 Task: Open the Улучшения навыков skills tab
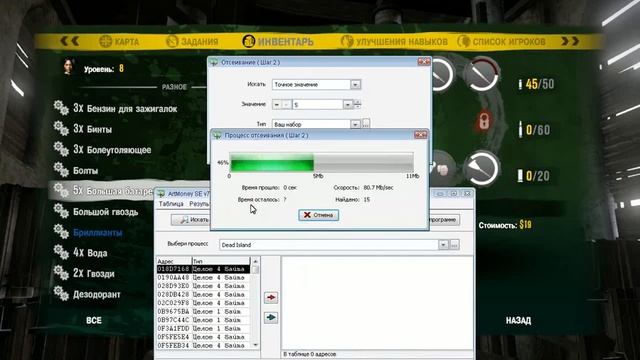[x=394, y=41]
